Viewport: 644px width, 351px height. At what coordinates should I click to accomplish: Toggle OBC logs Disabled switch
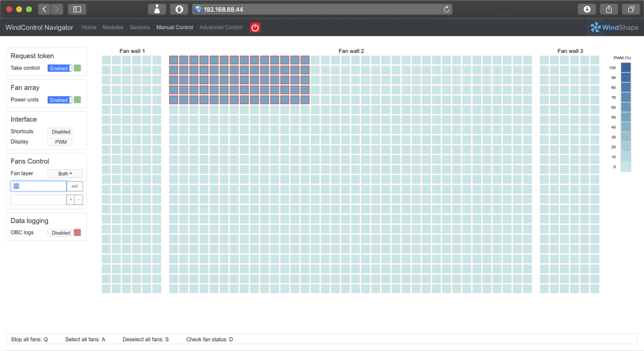[61, 233]
